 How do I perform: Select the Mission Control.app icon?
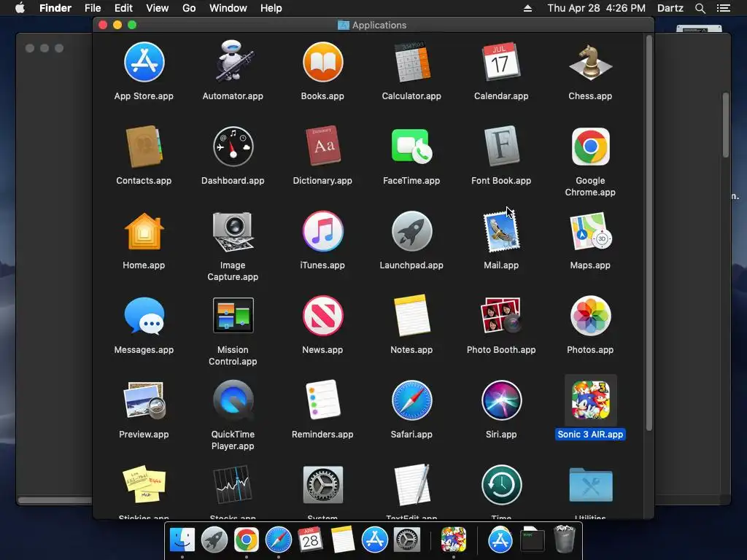[x=233, y=316]
